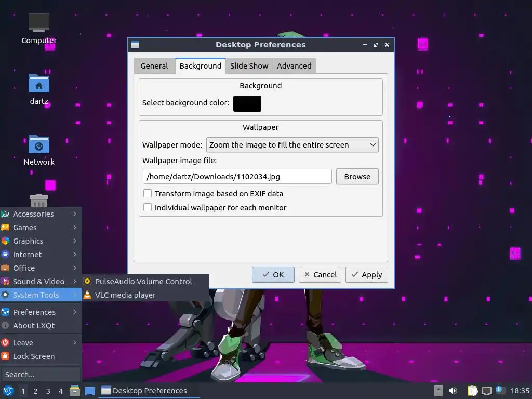Enable Transform image based on EXIF data
532x399 pixels.
[148, 193]
